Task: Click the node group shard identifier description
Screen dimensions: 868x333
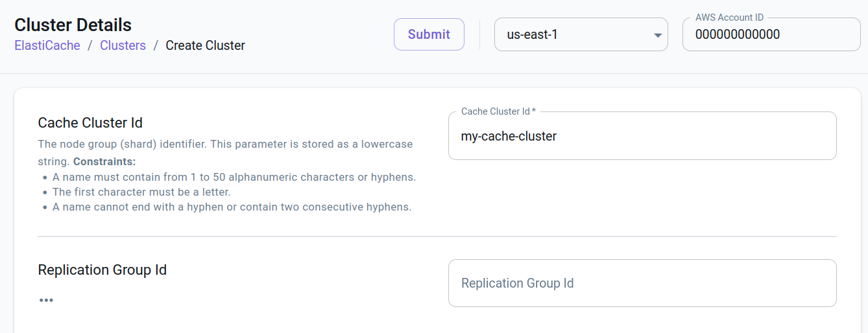Action: [x=225, y=144]
